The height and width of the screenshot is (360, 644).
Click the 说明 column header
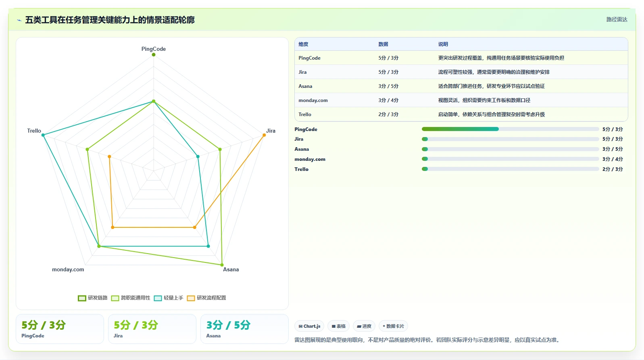[x=443, y=44]
